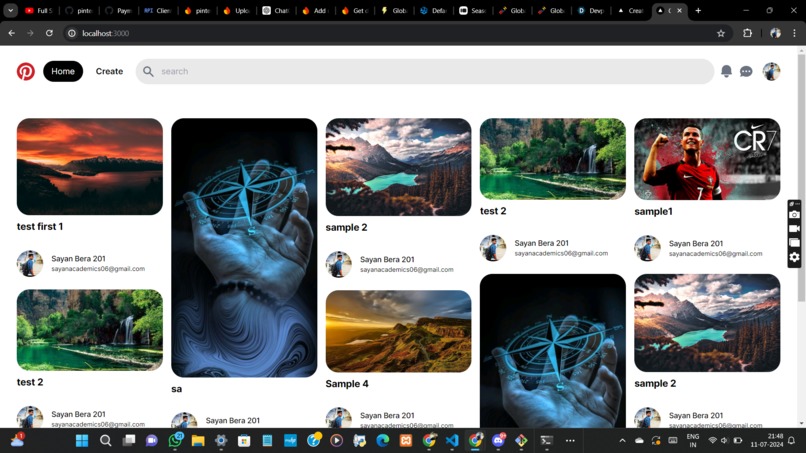806x453 pixels.
Task: Open Discord from the taskbar
Action: (499, 440)
